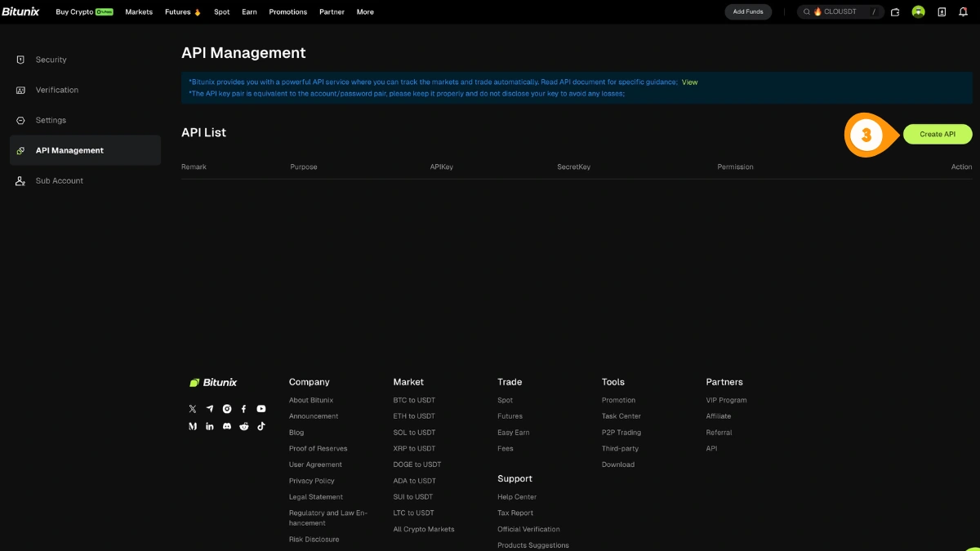Open the Telegram social link
Screen dimensions: 980x551
click(x=210, y=409)
